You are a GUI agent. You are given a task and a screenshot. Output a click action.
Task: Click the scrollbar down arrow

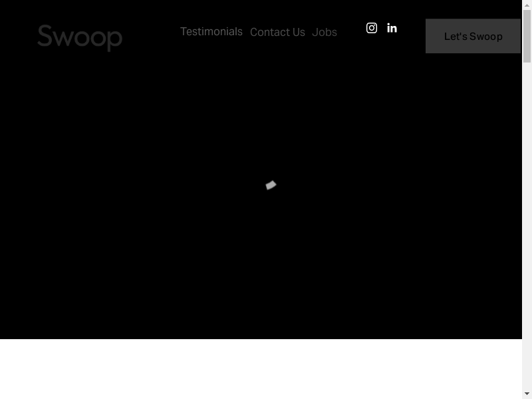point(527,394)
